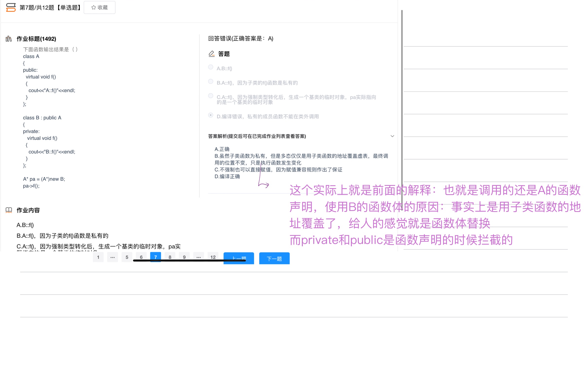This screenshot has width=588, height=367.
Task: Click the orange app logo icon top-left
Action: point(10,8)
